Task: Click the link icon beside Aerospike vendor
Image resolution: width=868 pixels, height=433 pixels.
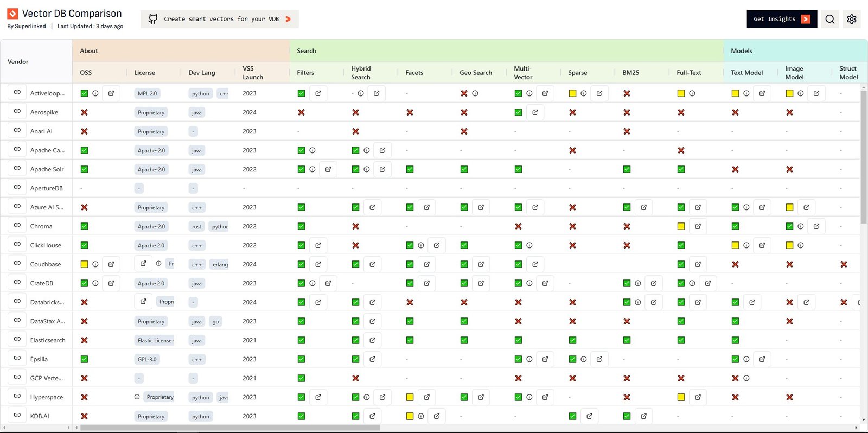Action: pyautogui.click(x=17, y=112)
